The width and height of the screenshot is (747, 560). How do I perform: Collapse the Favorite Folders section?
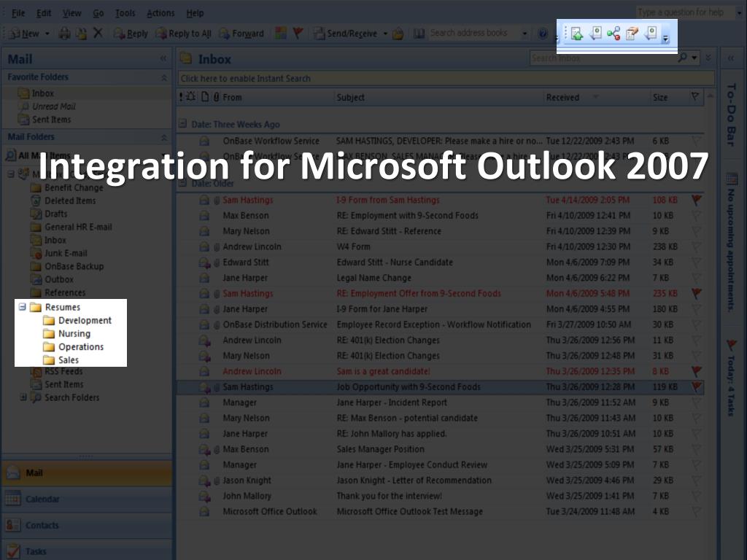[164, 77]
